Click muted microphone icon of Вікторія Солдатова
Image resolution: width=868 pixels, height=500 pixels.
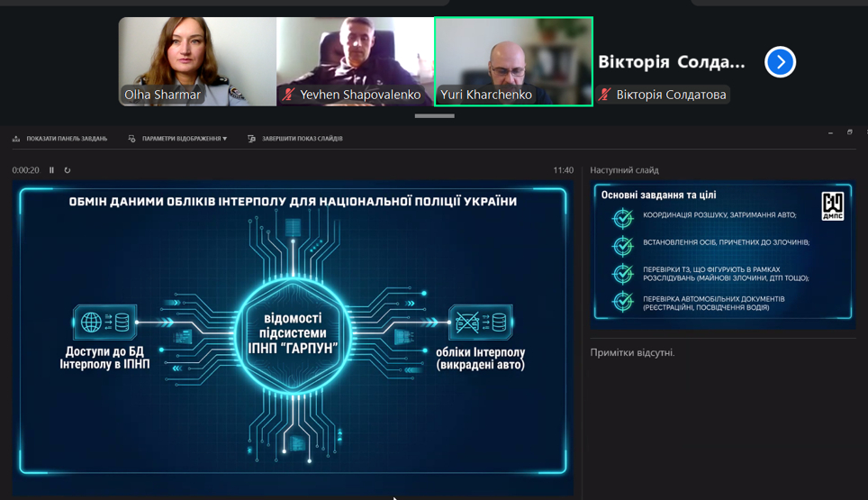click(x=604, y=95)
